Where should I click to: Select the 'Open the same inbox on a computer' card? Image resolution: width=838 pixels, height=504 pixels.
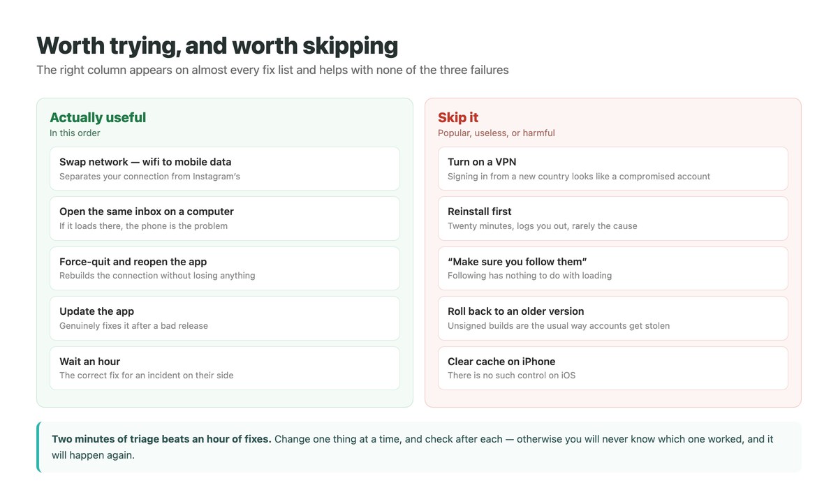225,218
